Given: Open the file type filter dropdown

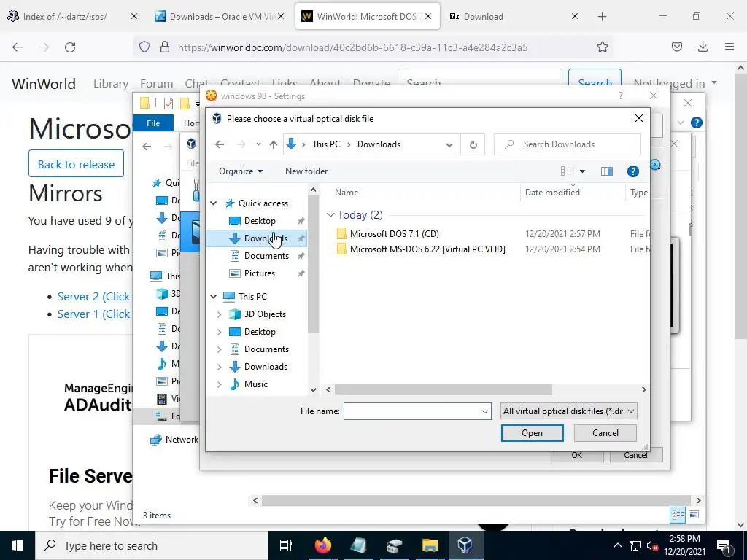Looking at the screenshot, I should point(569,411).
